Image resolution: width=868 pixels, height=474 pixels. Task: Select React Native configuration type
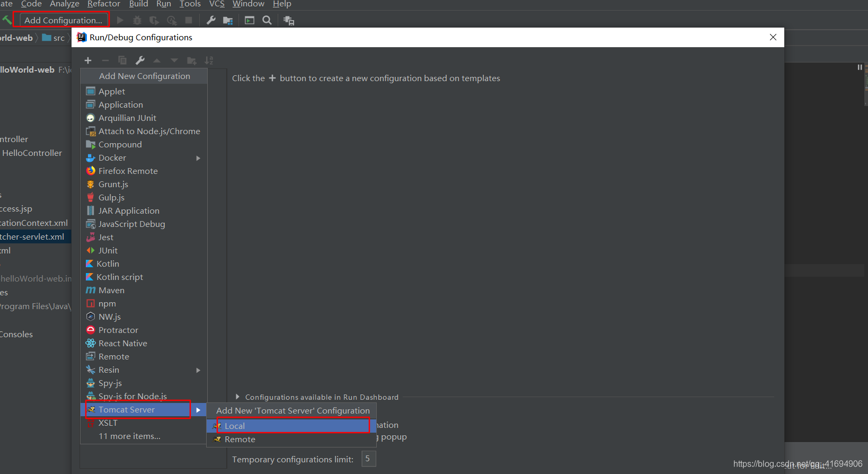click(143, 343)
